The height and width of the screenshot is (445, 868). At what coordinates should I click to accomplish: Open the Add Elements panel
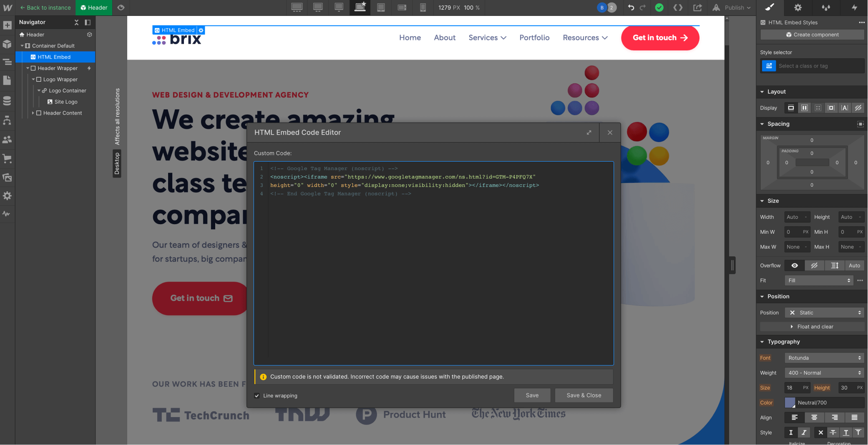click(x=7, y=25)
